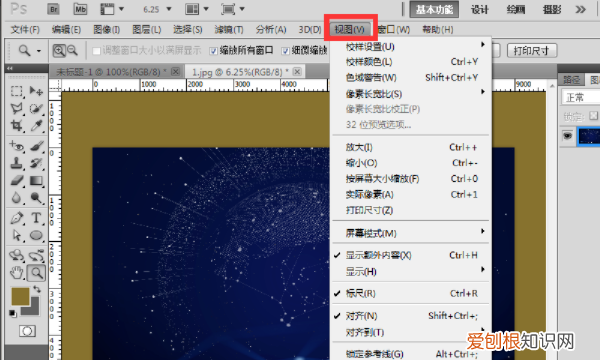Select the Crop tool
This screenshot has height=360, width=600.
pyautogui.click(x=16, y=125)
